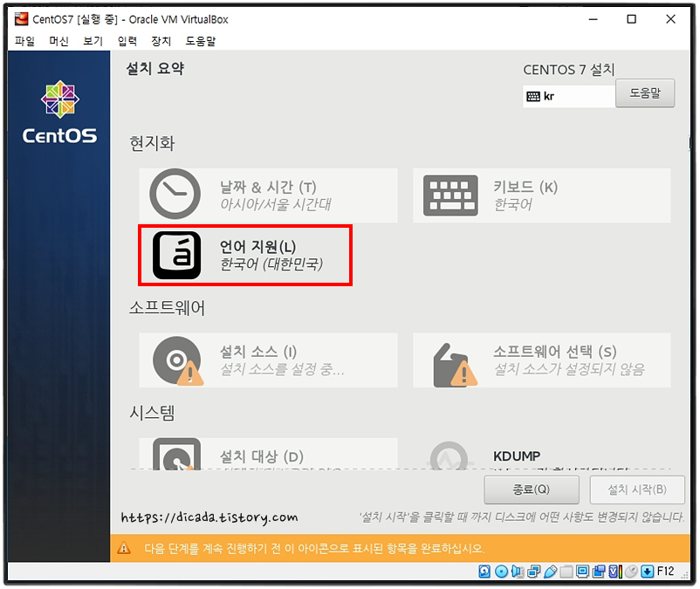Click the 언어 지원 language icon

click(x=177, y=255)
